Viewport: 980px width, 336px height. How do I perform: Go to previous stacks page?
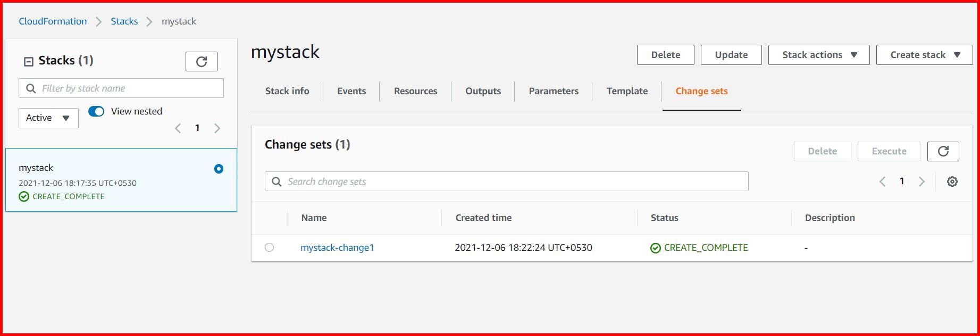pyautogui.click(x=178, y=128)
